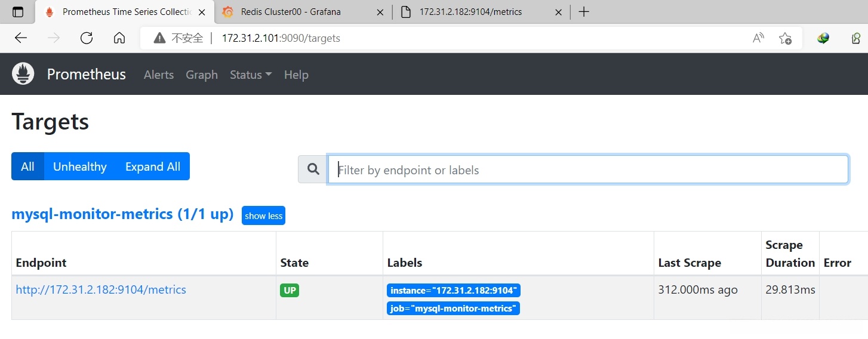
Task: Navigate to the Graph page
Action: click(x=202, y=75)
